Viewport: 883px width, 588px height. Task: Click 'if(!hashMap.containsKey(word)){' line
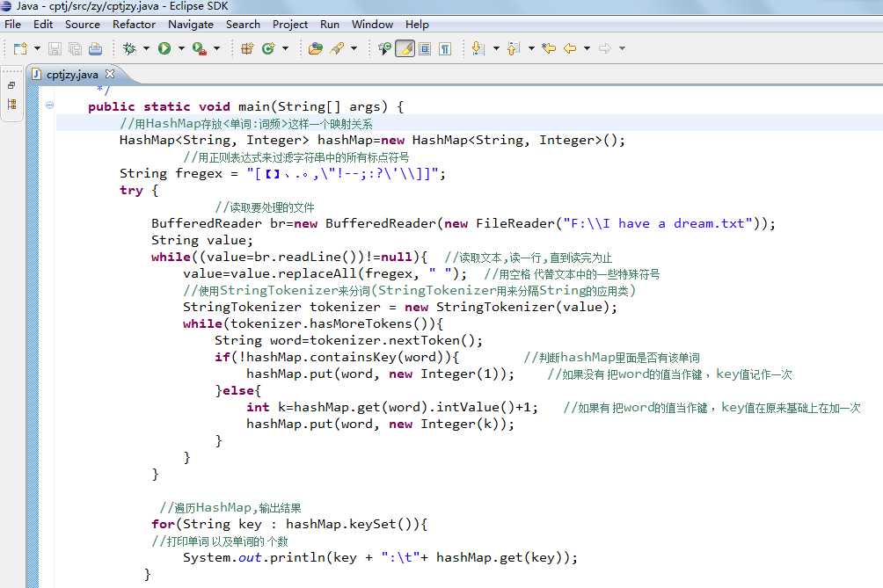[337, 358]
